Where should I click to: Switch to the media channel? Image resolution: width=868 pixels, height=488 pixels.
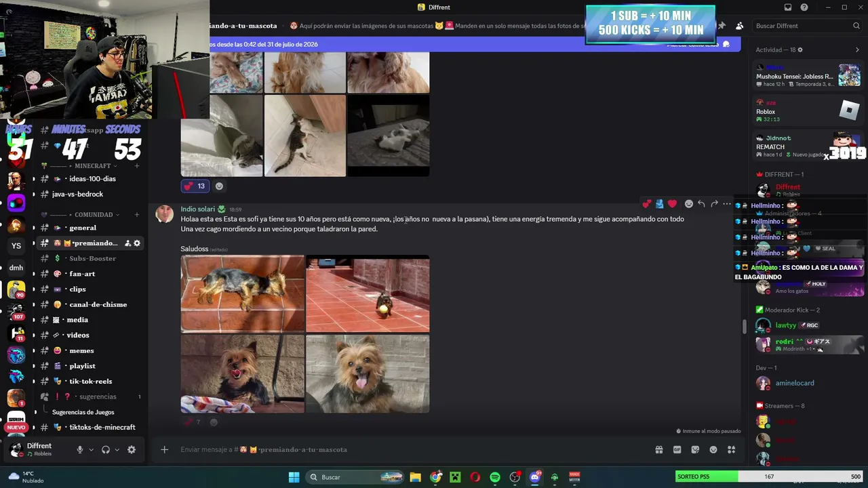[x=90, y=320]
